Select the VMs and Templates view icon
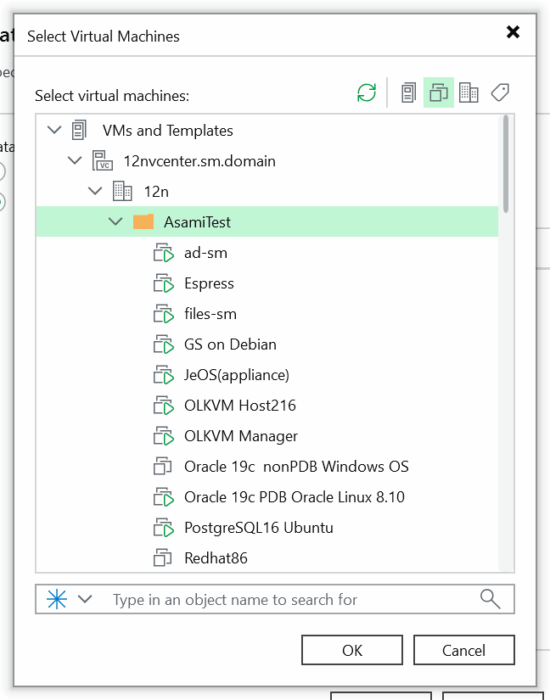The image size is (550, 700). 438,93
